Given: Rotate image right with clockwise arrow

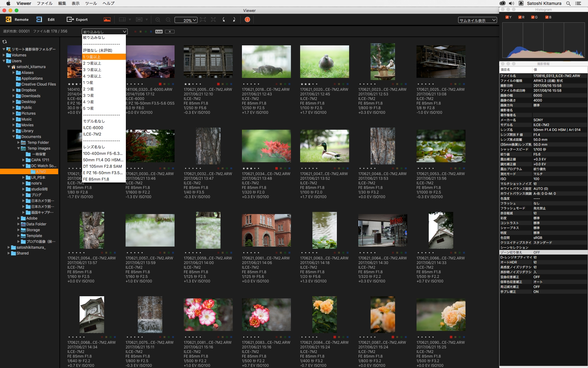Looking at the screenshot, I should (234, 19).
